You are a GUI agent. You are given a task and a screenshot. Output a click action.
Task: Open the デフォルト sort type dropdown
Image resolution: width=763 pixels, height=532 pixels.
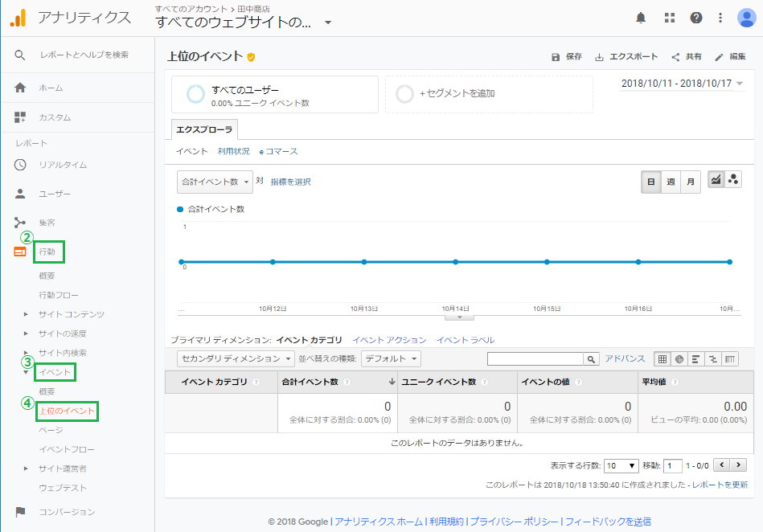391,359
